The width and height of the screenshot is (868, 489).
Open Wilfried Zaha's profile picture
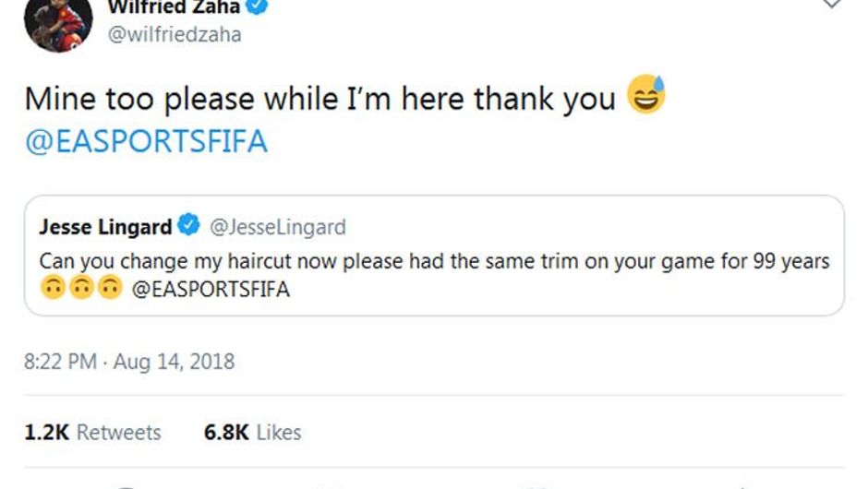click(x=58, y=22)
